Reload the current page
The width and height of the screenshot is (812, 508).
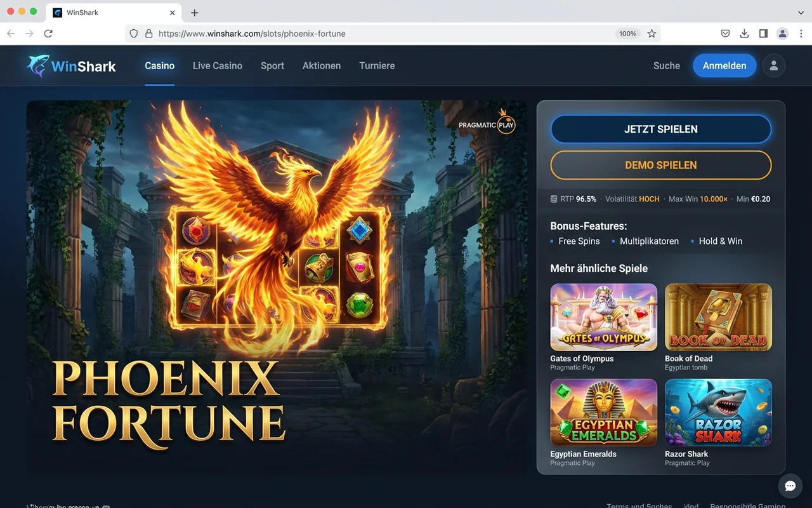(48, 34)
